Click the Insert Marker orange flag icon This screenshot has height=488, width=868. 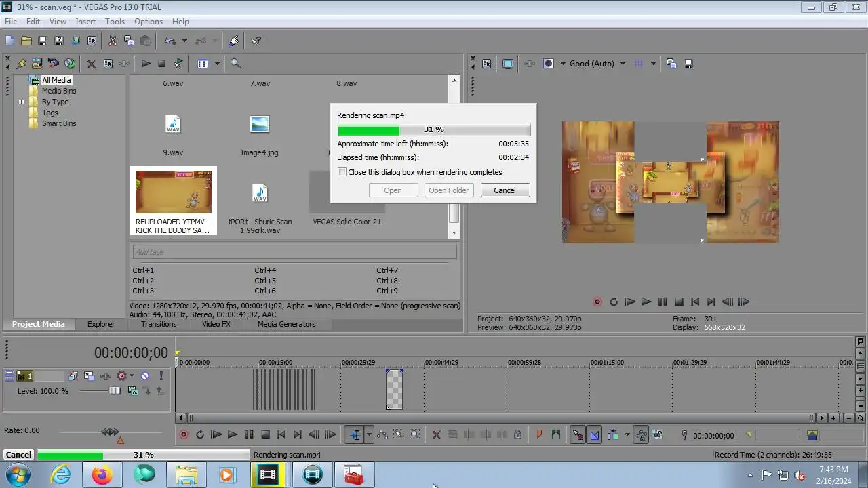tap(539, 435)
